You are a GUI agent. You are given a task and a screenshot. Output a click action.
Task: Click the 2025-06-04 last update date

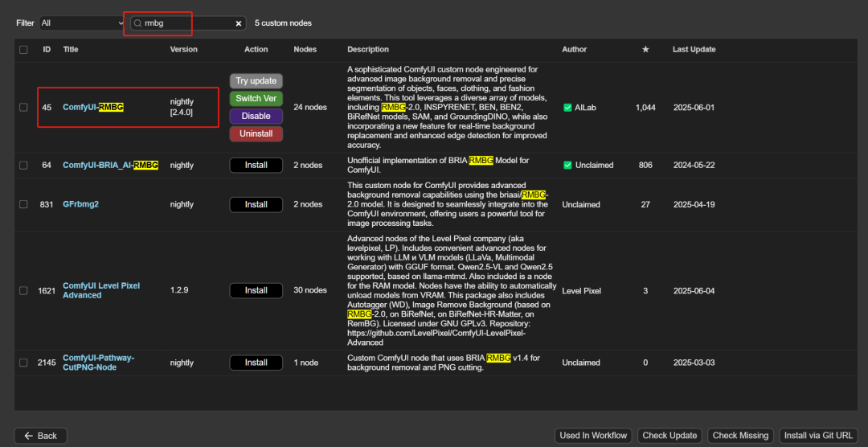coord(694,290)
